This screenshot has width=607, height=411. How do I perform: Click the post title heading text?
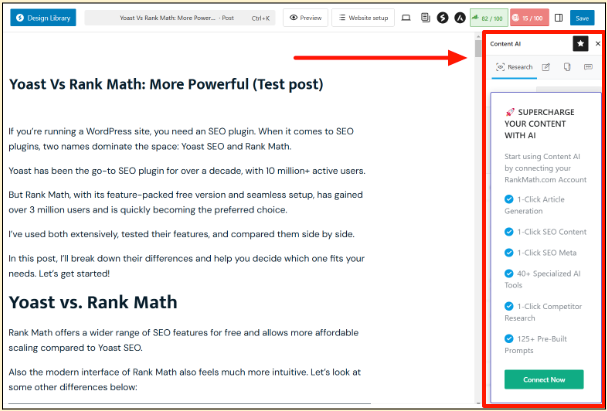(x=166, y=84)
